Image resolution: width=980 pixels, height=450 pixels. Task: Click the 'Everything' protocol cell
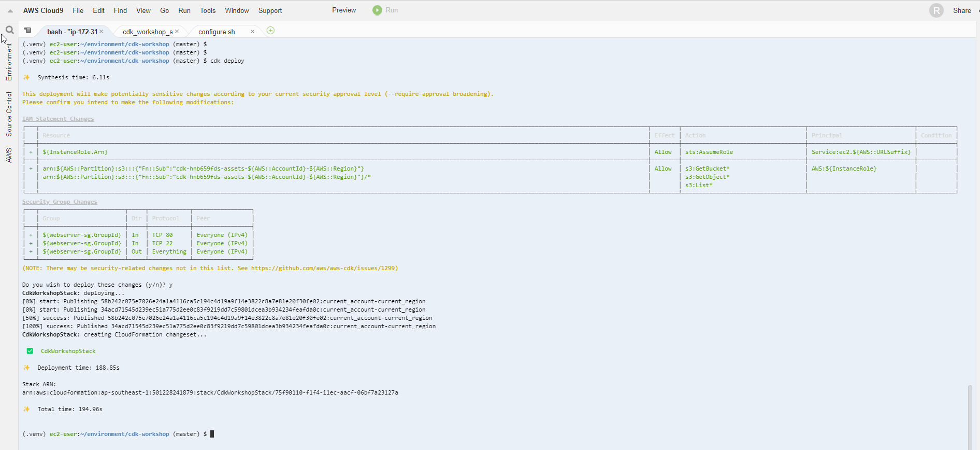(x=169, y=251)
